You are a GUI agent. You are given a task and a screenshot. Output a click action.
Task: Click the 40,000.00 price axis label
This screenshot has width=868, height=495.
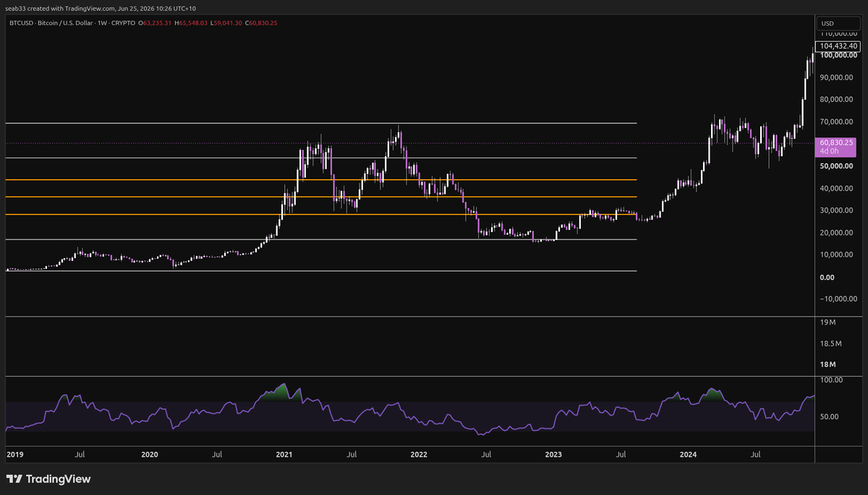(838, 189)
